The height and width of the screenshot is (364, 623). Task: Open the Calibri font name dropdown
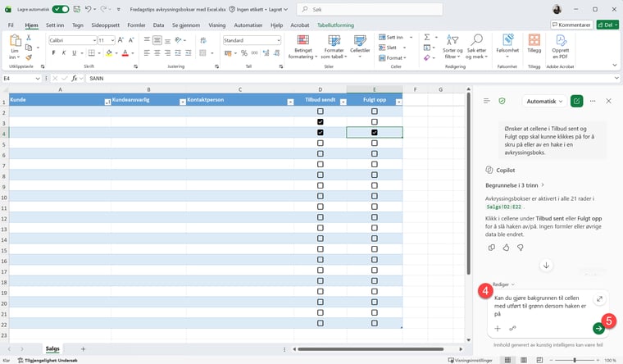(94, 40)
